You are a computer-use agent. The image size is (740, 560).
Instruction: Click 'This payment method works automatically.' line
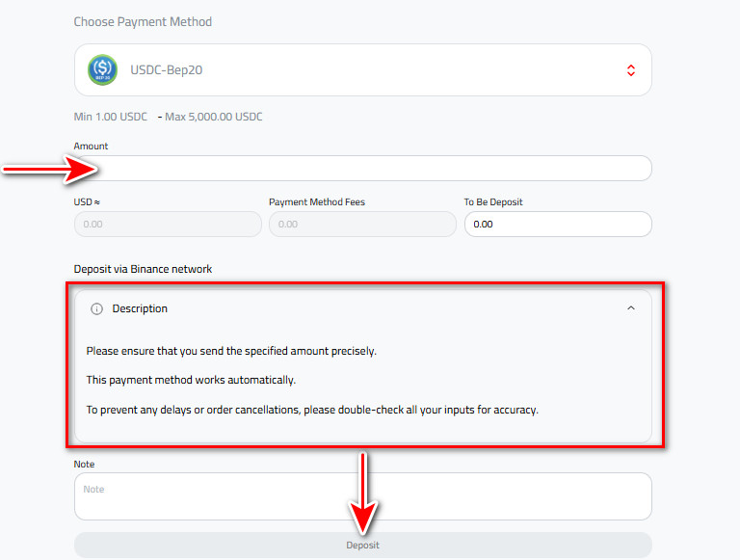click(x=191, y=380)
